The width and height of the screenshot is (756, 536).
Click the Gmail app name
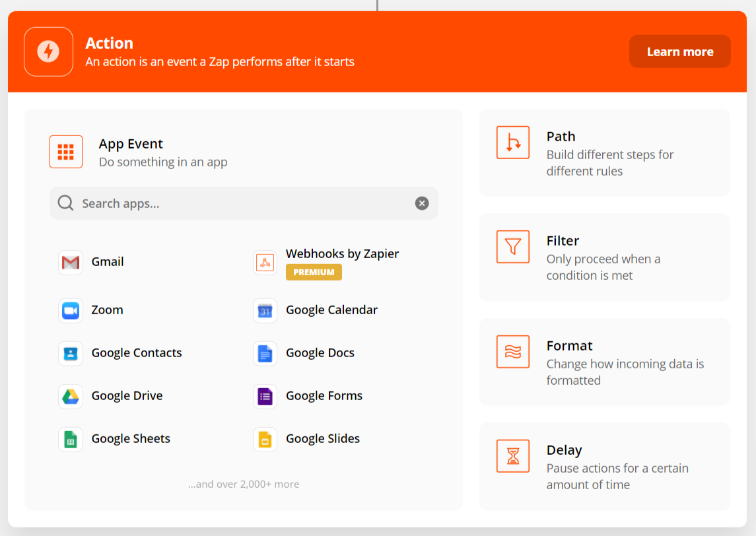[108, 262]
